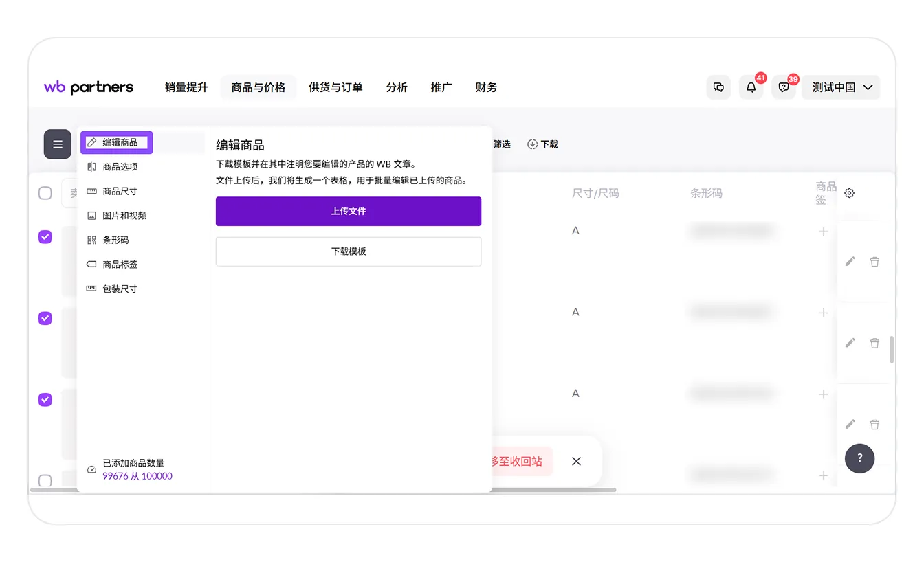
Task: Add product tag plus in third row
Action: [823, 394]
